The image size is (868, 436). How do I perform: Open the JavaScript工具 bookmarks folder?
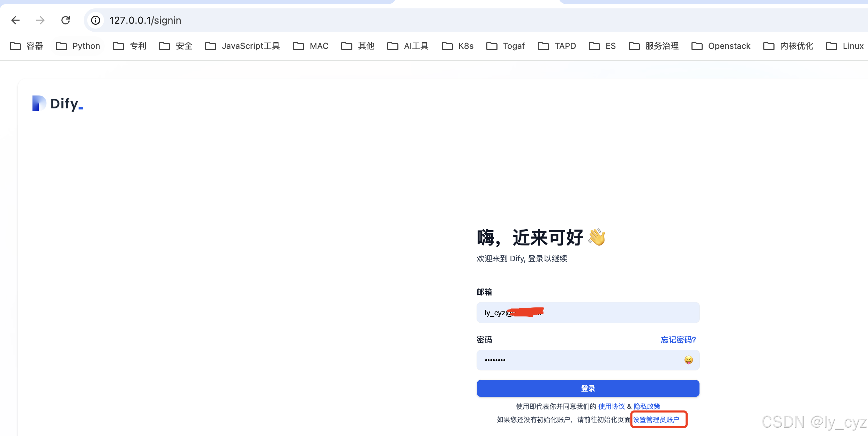(x=241, y=46)
